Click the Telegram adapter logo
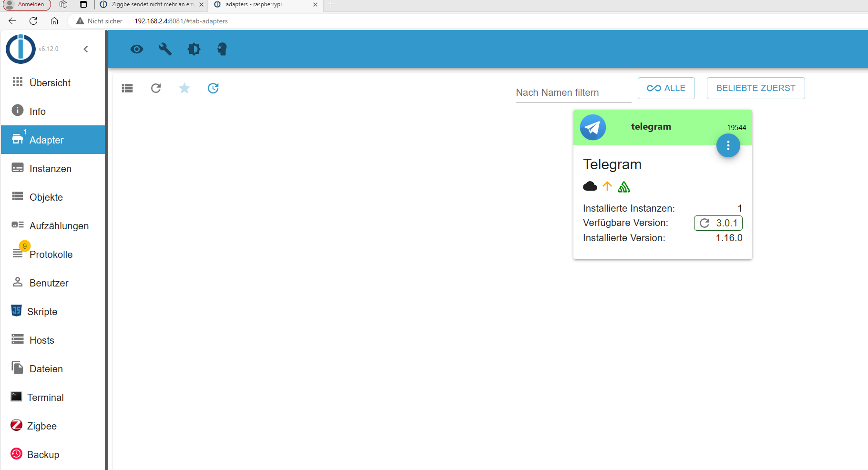Screen dimensions: 868x470 point(593,127)
